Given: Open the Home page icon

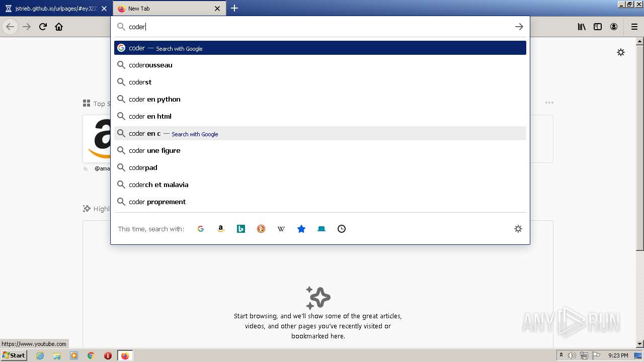Looking at the screenshot, I should click(59, 27).
